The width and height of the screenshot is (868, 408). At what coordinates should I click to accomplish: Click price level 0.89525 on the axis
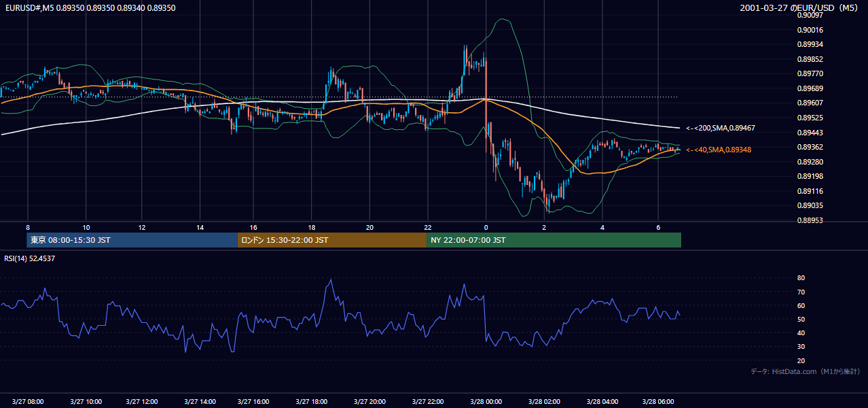coord(810,118)
